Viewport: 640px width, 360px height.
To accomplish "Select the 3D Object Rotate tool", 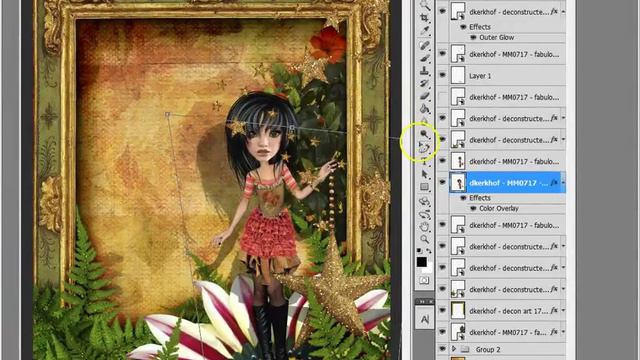I will coord(424,201).
